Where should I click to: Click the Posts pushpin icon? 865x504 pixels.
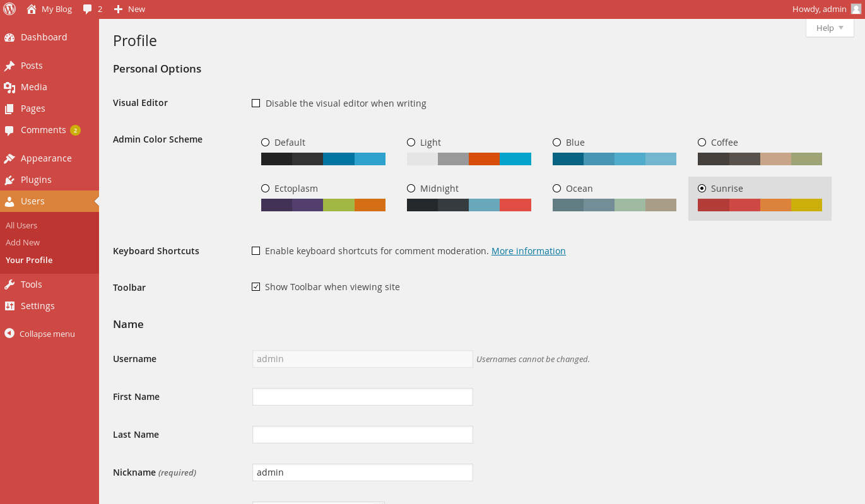(9, 66)
